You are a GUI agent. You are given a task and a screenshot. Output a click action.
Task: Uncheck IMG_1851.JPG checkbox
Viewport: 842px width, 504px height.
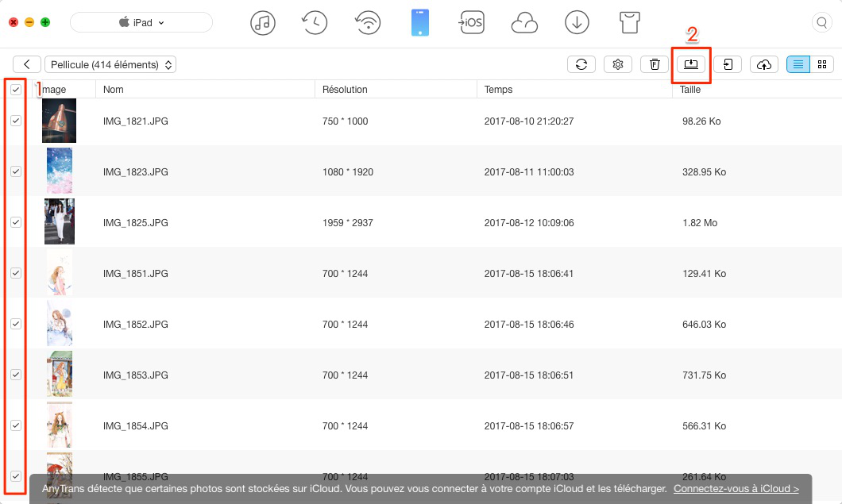(x=16, y=273)
